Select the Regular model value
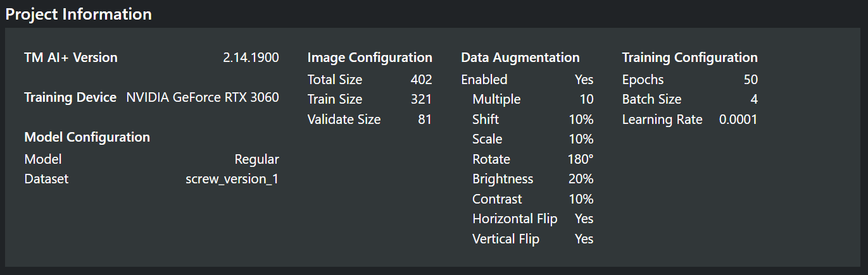Image resolution: width=868 pixels, height=275 pixels. 256,159
